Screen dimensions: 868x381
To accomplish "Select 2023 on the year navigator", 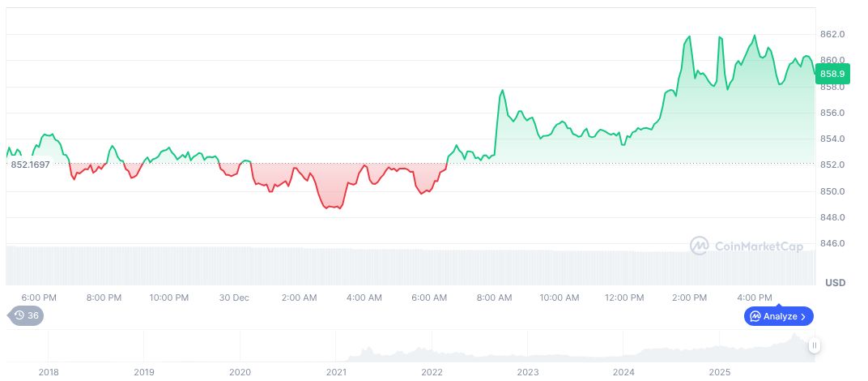I will click(x=528, y=372).
